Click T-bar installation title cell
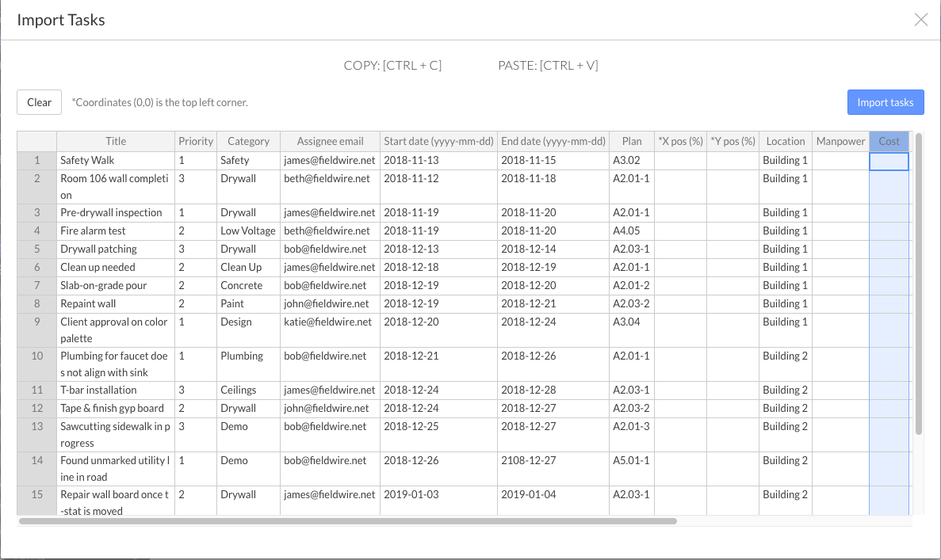This screenshot has height=560, width=941. pyautogui.click(x=115, y=390)
